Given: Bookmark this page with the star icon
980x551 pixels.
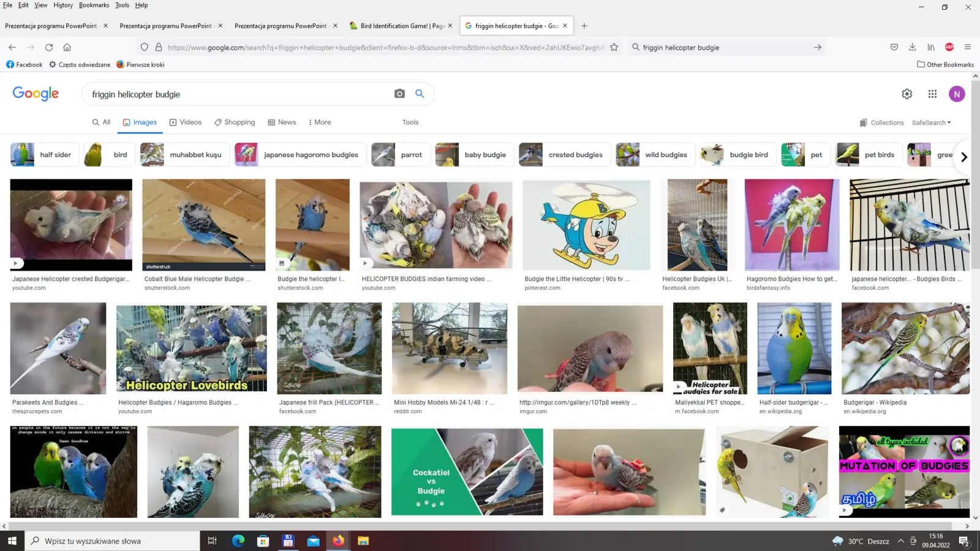Looking at the screenshot, I should 614,47.
